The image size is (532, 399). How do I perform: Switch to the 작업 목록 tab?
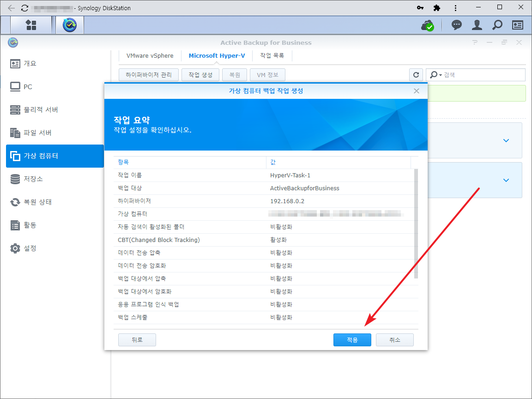coord(272,55)
